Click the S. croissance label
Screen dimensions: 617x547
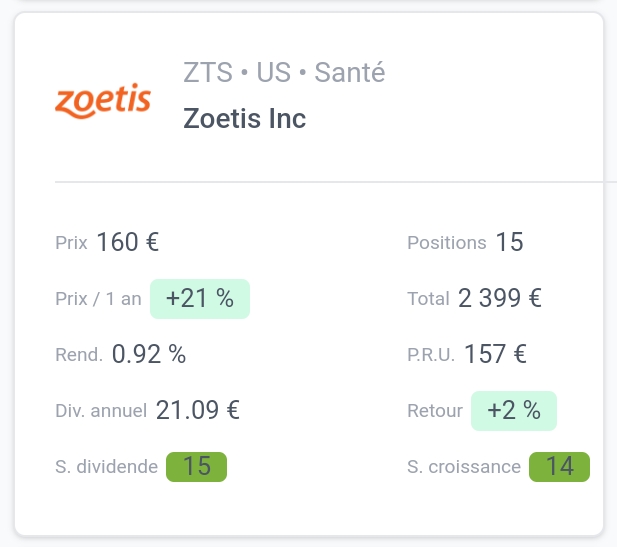464,467
